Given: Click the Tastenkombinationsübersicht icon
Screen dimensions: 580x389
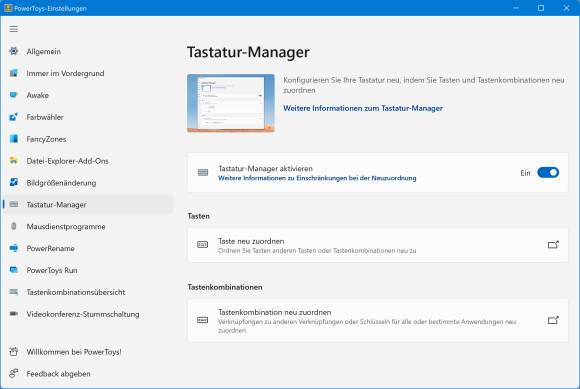Looking at the screenshot, I should coord(14,292).
